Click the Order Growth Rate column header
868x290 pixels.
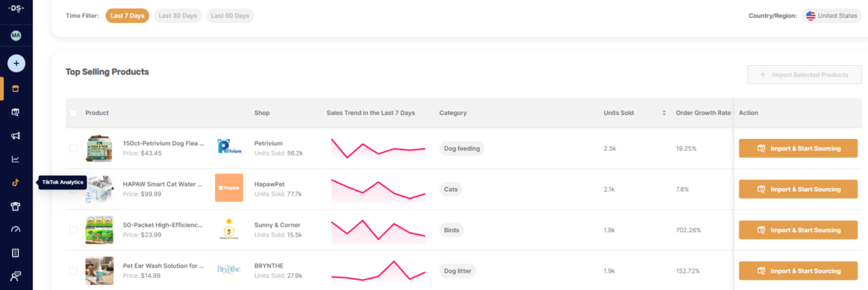coord(704,113)
